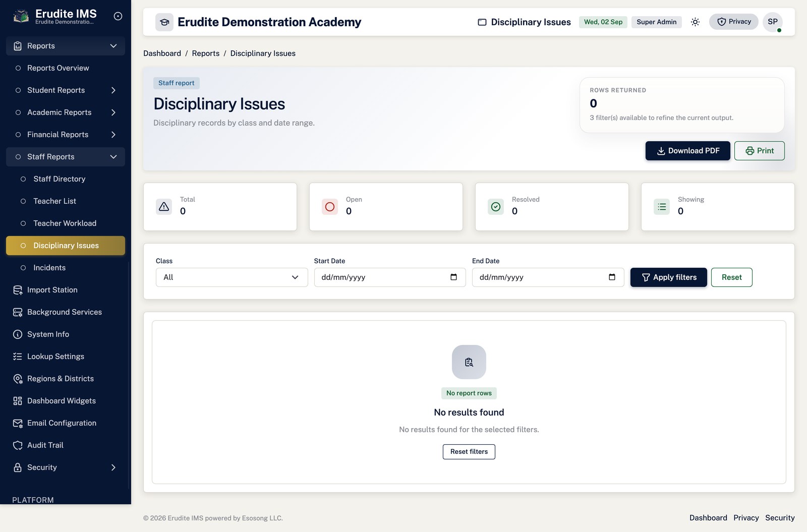Expand Financial Reports submenu

pyautogui.click(x=113, y=135)
